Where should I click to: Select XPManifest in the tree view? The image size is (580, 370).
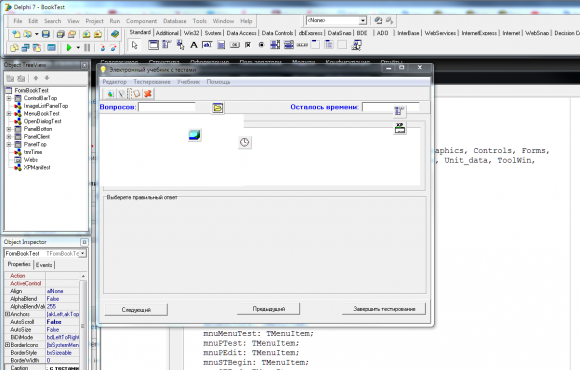pos(37,168)
